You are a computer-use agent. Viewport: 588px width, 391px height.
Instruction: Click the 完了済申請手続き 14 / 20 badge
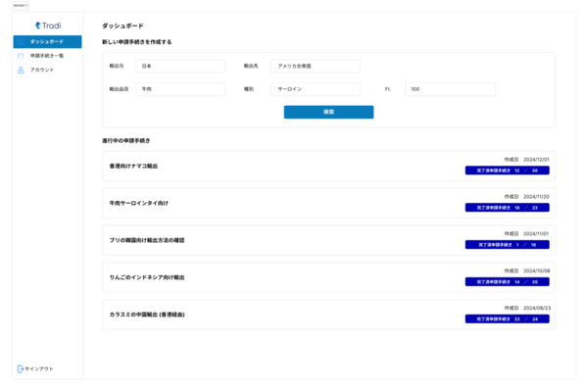507,282
